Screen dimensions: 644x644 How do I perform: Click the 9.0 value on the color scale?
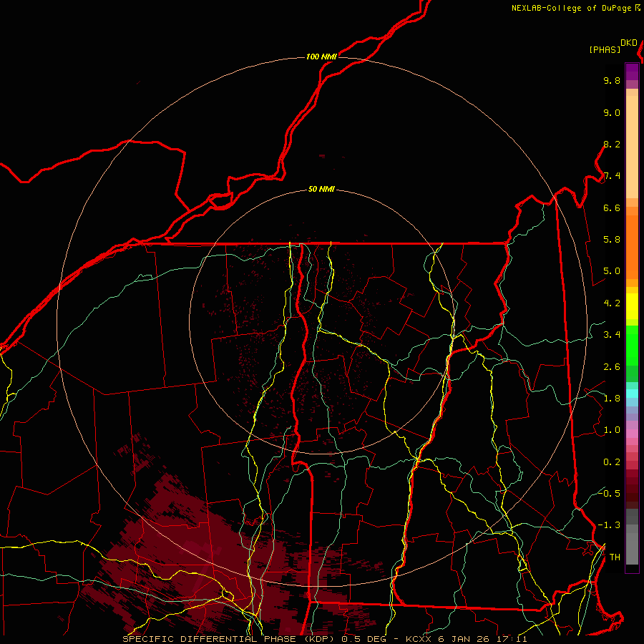click(612, 112)
